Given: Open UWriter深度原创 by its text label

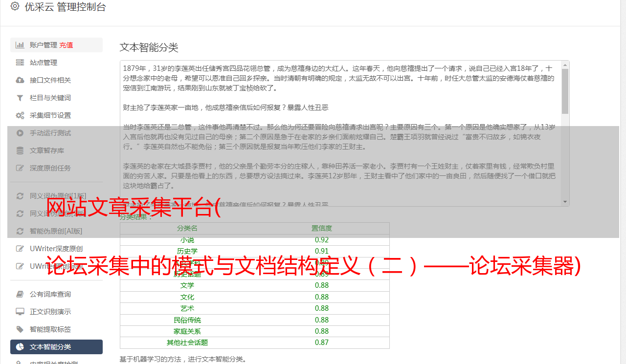Looking at the screenshot, I should (x=56, y=249).
